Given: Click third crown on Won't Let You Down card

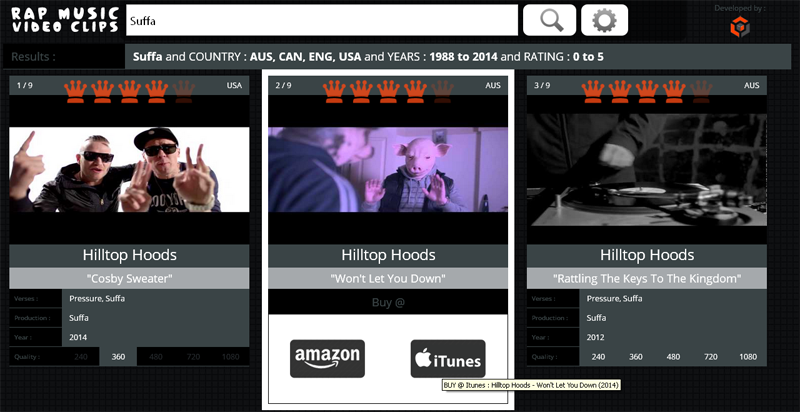Looking at the screenshot, I should [388, 91].
